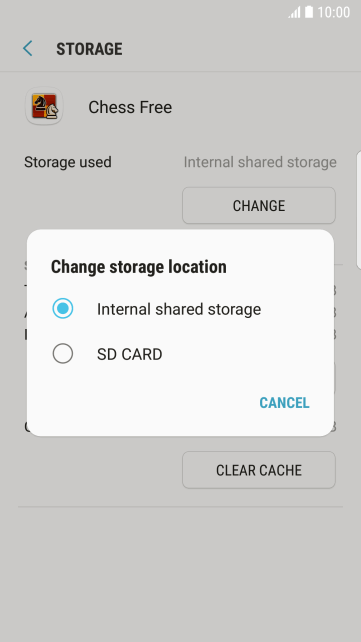Viewport: 361px width, 642px height.
Task: Tap the greyed Internal shared storage value
Action: click(260, 162)
